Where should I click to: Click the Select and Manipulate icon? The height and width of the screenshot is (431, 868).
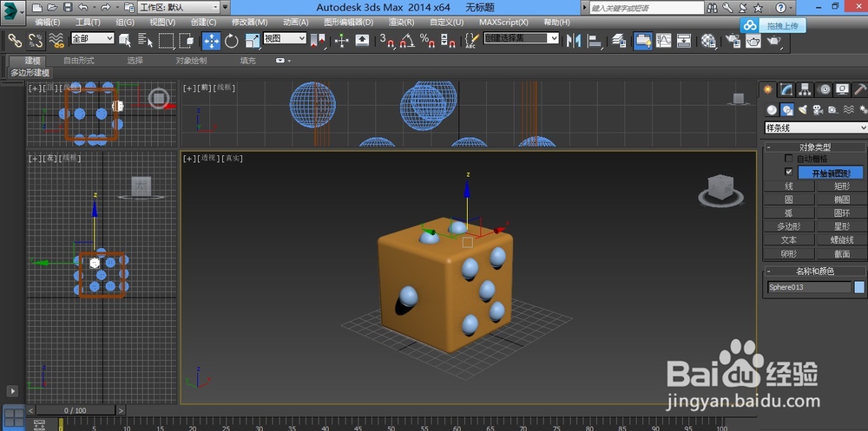point(341,41)
